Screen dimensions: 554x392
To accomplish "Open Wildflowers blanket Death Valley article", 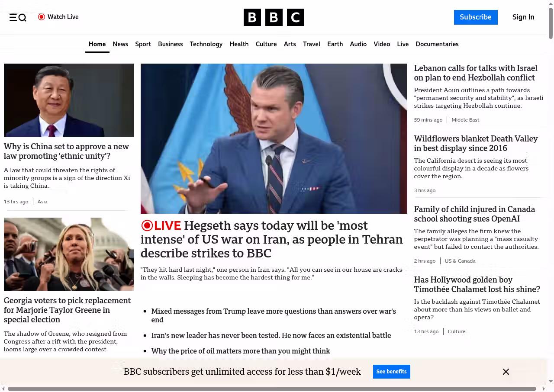I will 476,143.
